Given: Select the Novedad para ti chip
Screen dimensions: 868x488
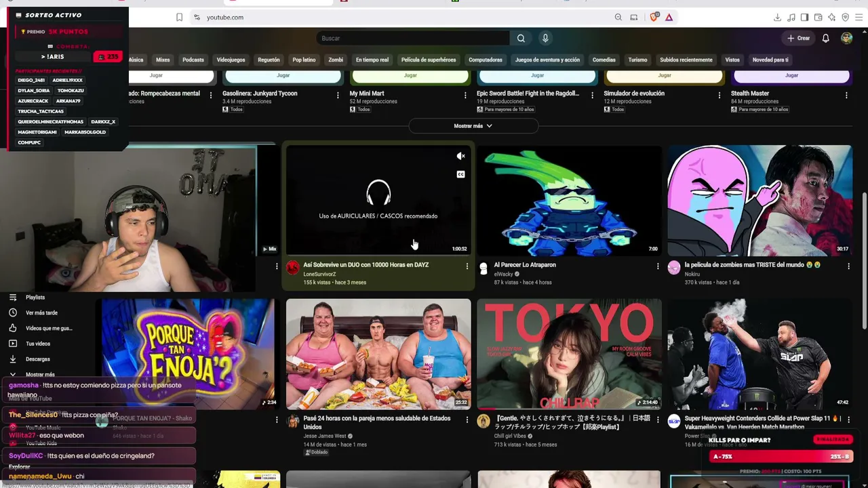Looking at the screenshot, I should (x=770, y=60).
